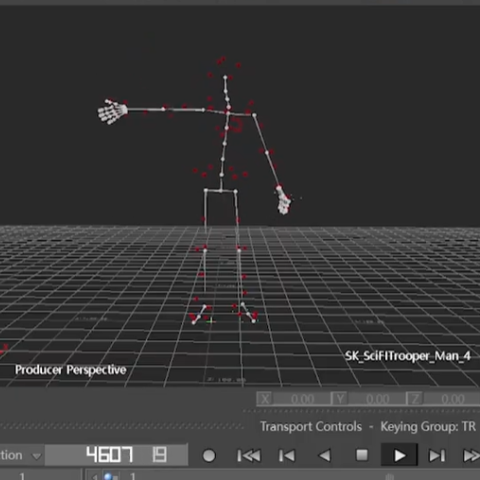Click the arrow left of the timeline handle
Viewport: 480px width, 480px height.
[95, 477]
